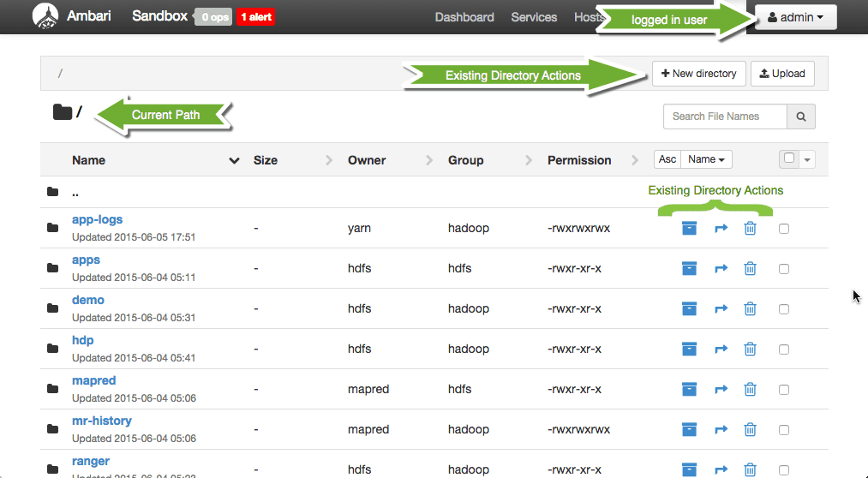This screenshot has height=478, width=868.
Task: Select the demo row checkbox
Action: pos(784,309)
